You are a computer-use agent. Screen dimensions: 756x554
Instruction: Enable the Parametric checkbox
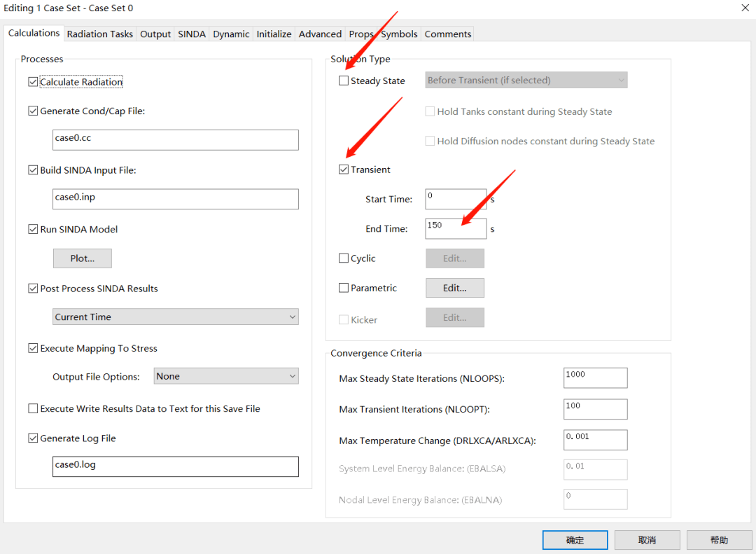[x=344, y=288]
